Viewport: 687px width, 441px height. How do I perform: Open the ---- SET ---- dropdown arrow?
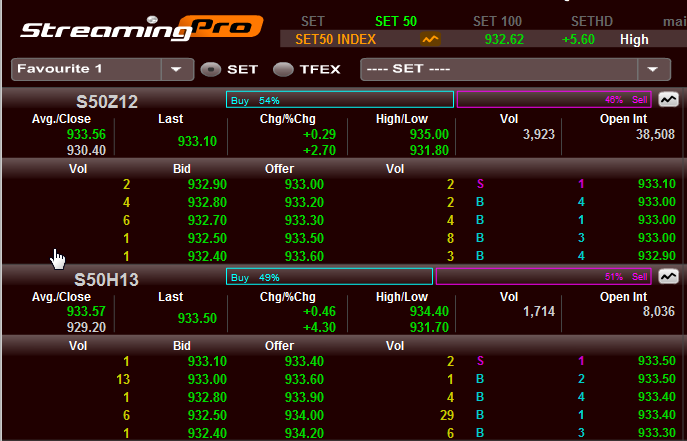click(x=653, y=69)
